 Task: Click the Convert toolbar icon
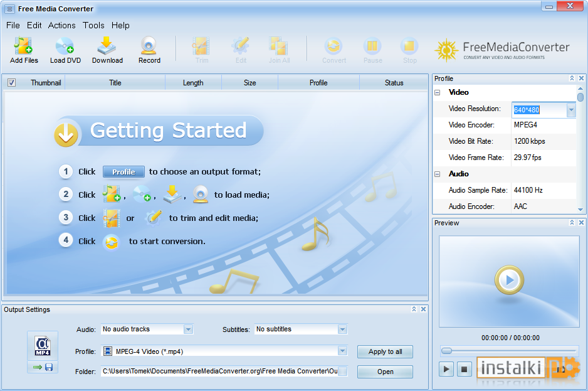click(333, 46)
